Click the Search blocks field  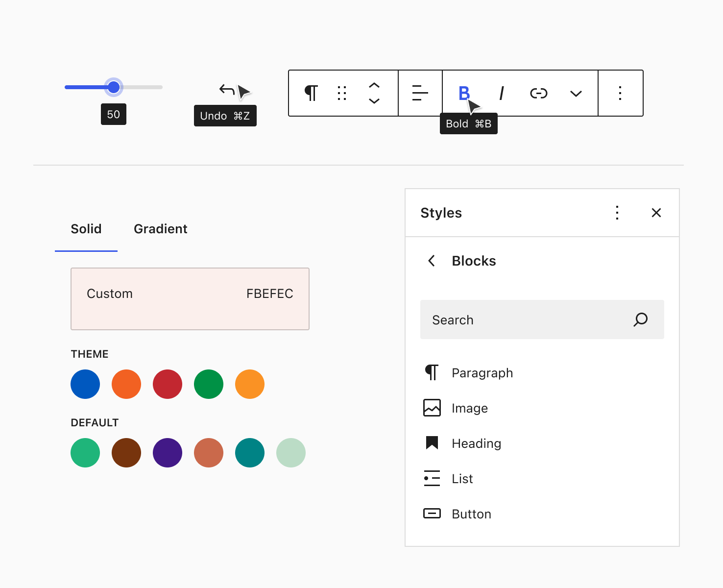pyautogui.click(x=542, y=319)
